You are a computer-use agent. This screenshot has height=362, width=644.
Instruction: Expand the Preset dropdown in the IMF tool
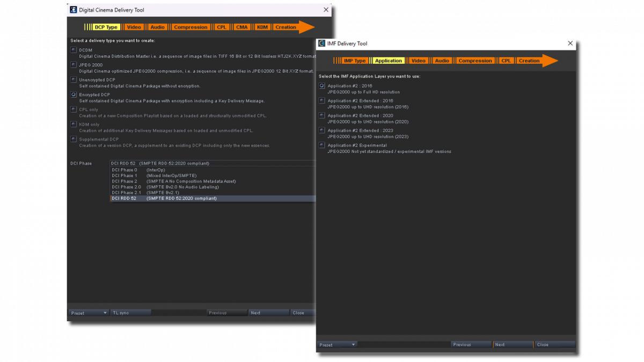click(337, 345)
